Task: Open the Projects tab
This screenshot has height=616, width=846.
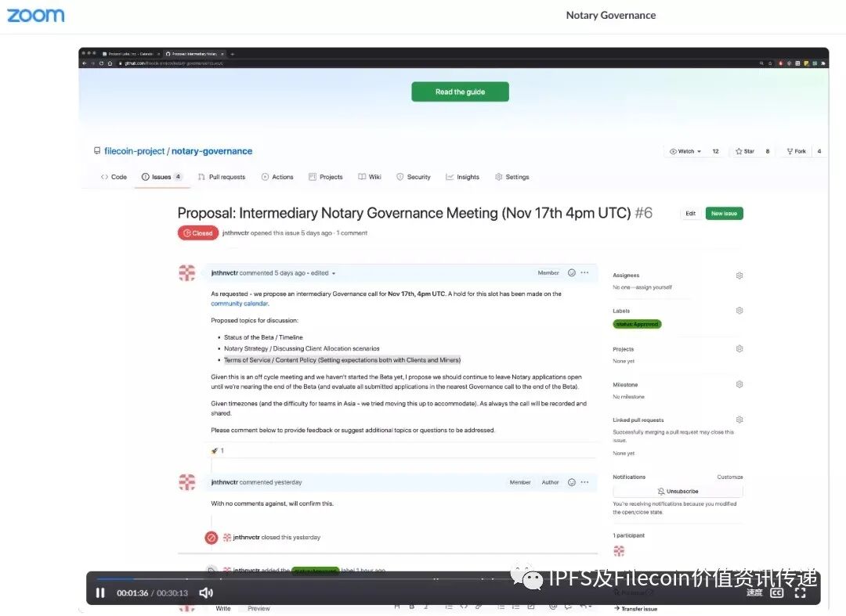Action: coord(325,177)
